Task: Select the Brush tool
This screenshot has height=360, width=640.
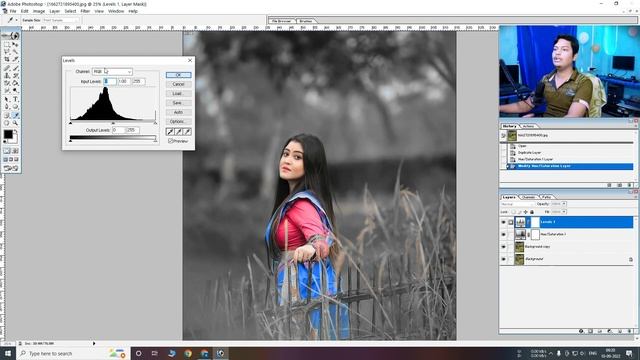Action: [15, 68]
